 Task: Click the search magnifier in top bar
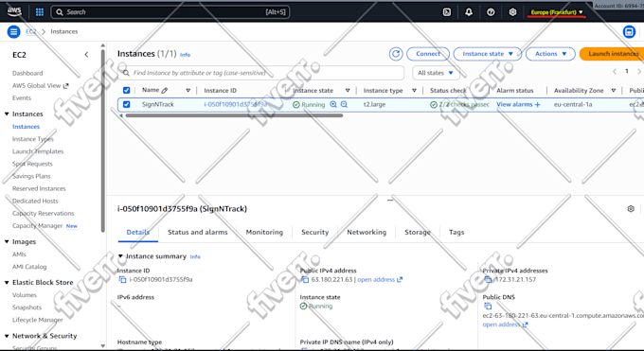[60, 12]
